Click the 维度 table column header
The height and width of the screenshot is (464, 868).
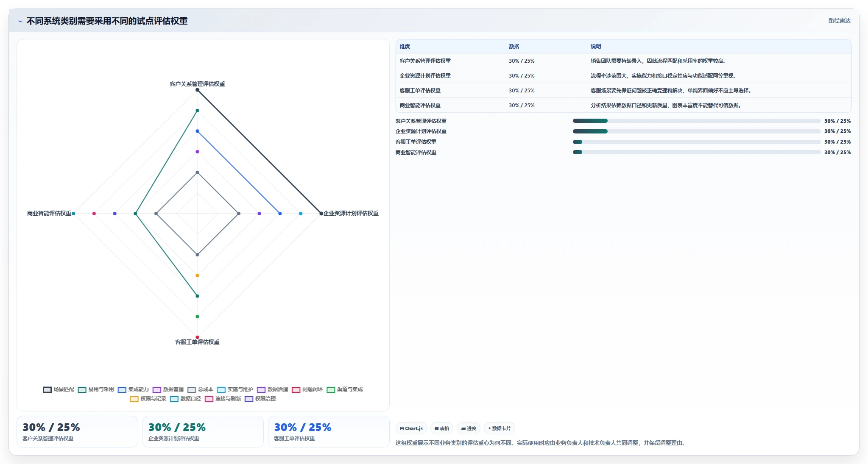[405, 47]
